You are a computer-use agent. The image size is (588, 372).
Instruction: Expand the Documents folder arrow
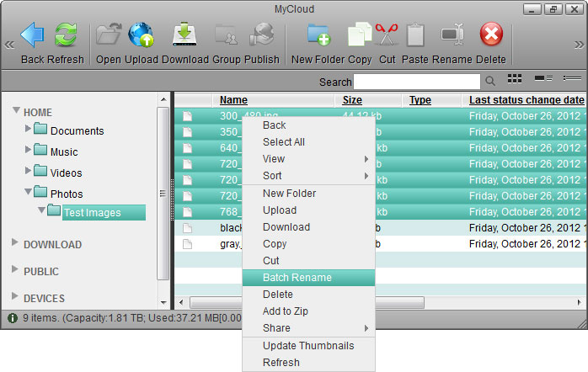coord(29,129)
